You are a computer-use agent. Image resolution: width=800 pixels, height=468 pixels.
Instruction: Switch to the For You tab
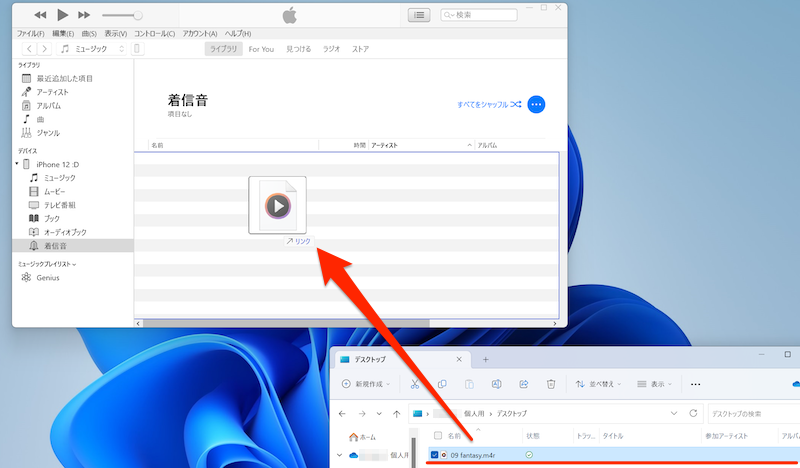point(262,48)
